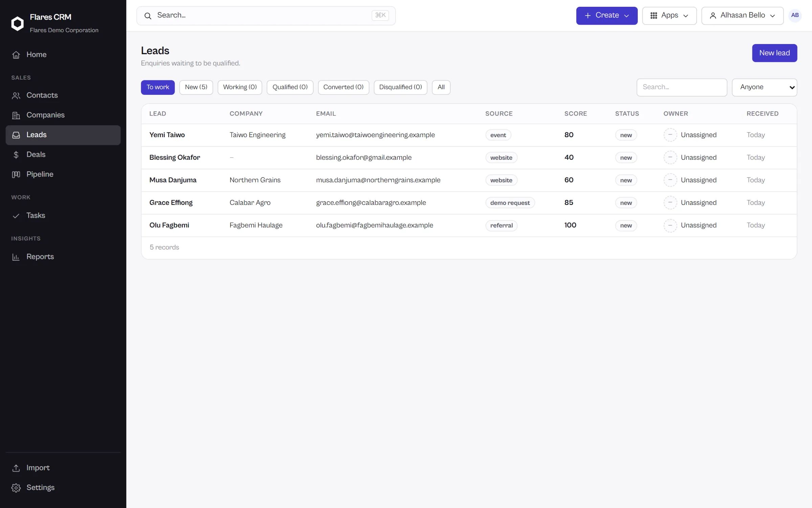Viewport: 812px width, 508px height.
Task: Open Companies in sidebar
Action: click(63, 115)
